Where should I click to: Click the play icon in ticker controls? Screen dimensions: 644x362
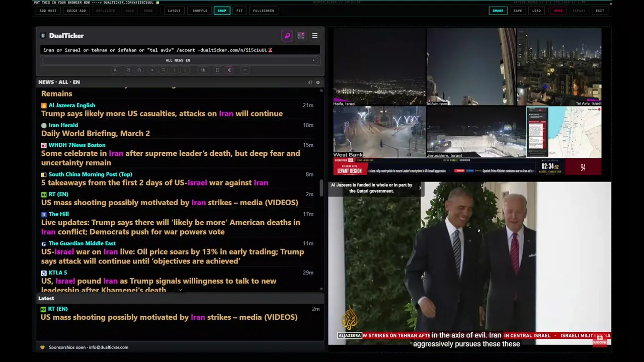(x=152, y=70)
